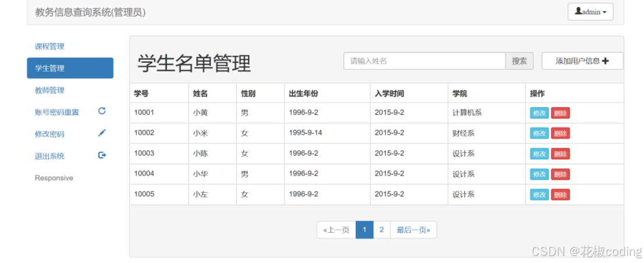Click the 请输入姓名 search field
This screenshot has height=263, width=644.
coord(424,61)
